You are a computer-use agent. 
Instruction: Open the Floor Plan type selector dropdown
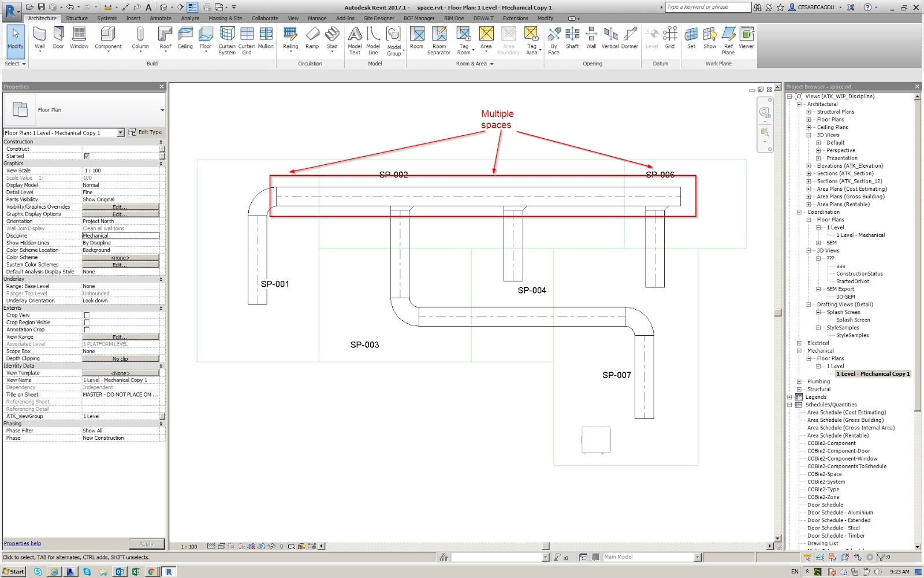click(121, 132)
